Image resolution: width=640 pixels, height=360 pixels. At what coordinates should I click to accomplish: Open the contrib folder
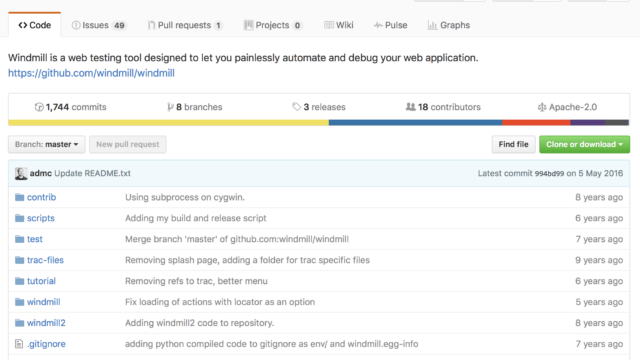click(x=42, y=197)
